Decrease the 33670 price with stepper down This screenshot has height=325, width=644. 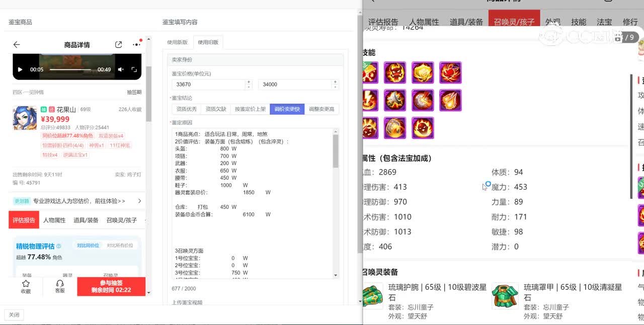(249, 87)
